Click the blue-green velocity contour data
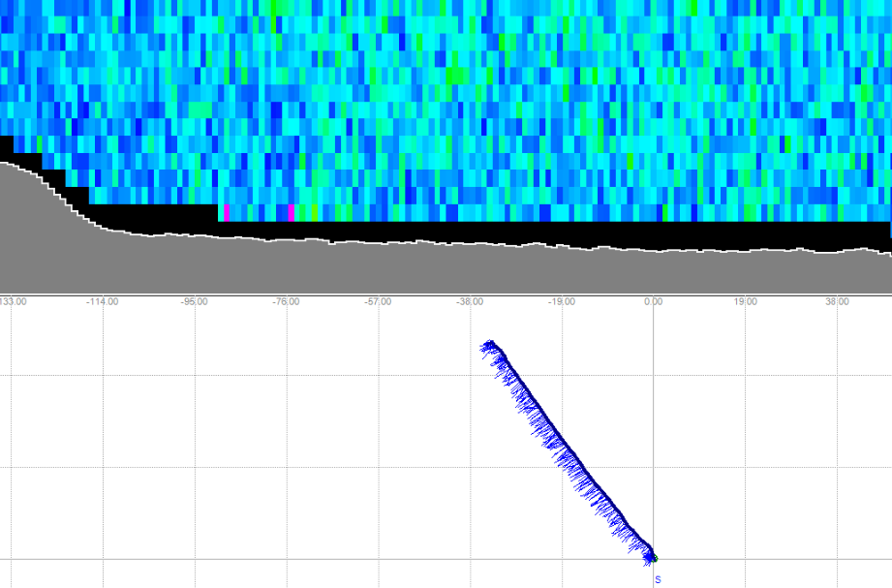 [484, 97]
